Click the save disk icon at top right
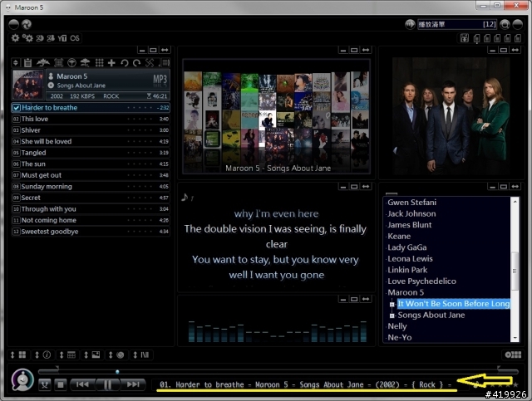The image size is (532, 401). (x=464, y=38)
